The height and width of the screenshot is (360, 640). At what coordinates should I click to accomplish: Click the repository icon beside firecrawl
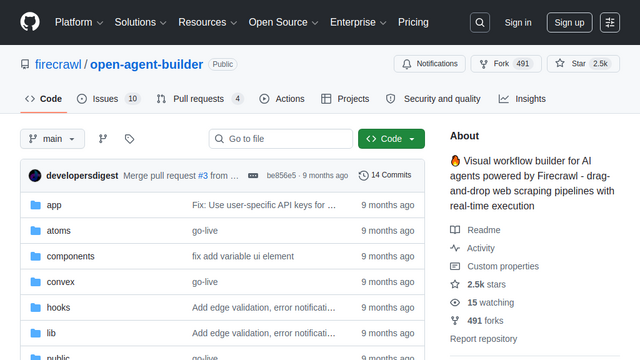coord(25,64)
